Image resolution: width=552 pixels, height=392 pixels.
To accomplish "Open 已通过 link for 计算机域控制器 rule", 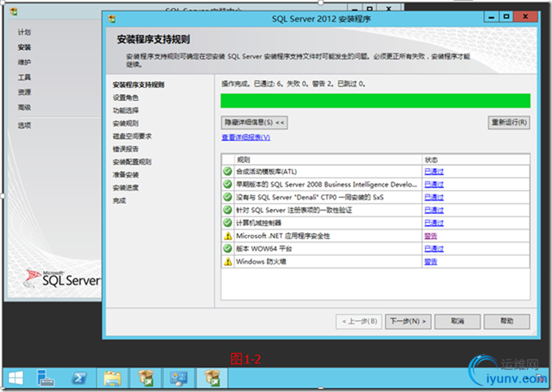I will click(434, 223).
